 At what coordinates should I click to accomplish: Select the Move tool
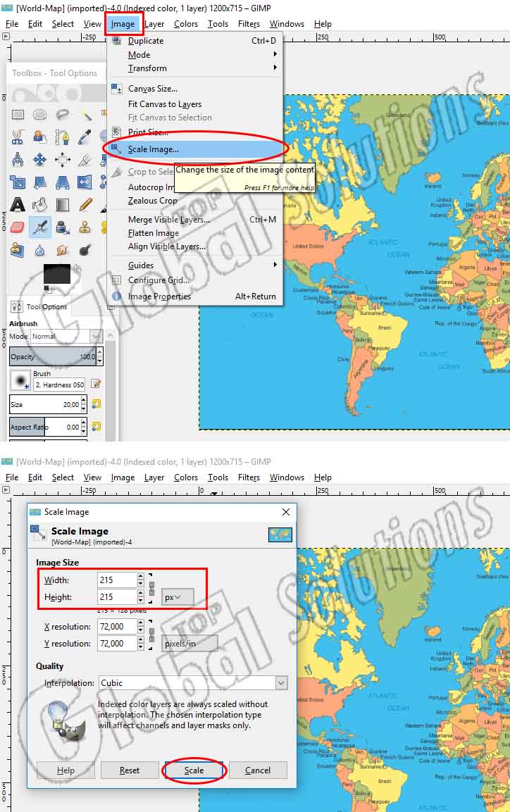[x=40, y=159]
